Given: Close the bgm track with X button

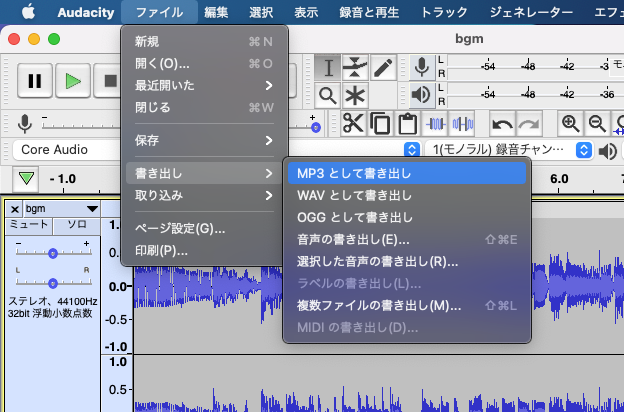Looking at the screenshot, I should [15, 209].
